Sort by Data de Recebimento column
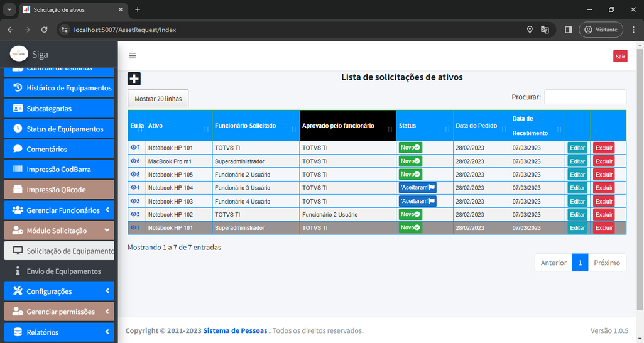The height and width of the screenshot is (343, 644). click(x=537, y=126)
